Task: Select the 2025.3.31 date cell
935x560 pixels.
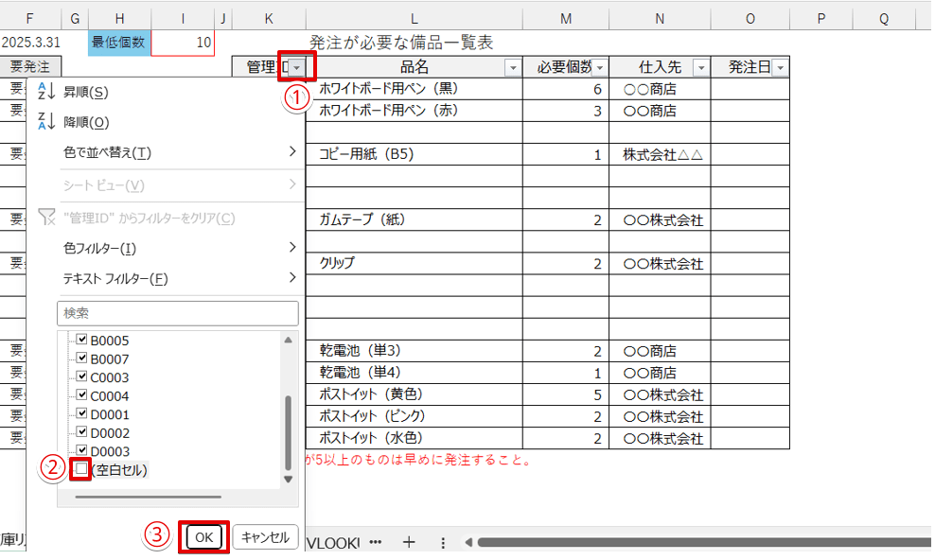Action: (31, 43)
